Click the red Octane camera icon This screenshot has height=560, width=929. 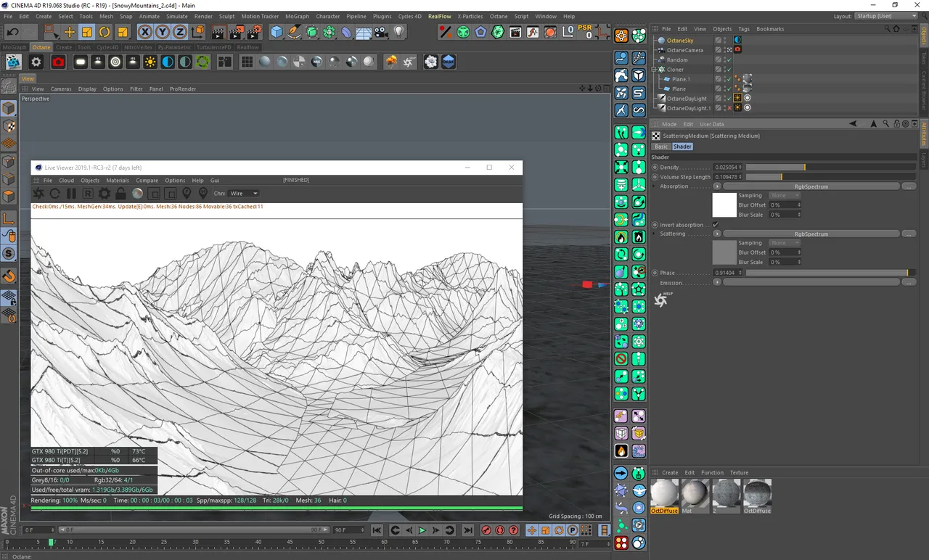pyautogui.click(x=59, y=62)
